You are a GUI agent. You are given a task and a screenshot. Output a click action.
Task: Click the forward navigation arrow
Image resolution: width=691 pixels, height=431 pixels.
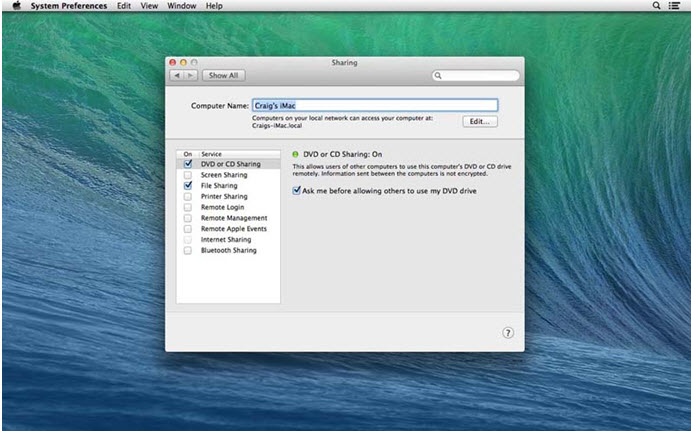(190, 75)
